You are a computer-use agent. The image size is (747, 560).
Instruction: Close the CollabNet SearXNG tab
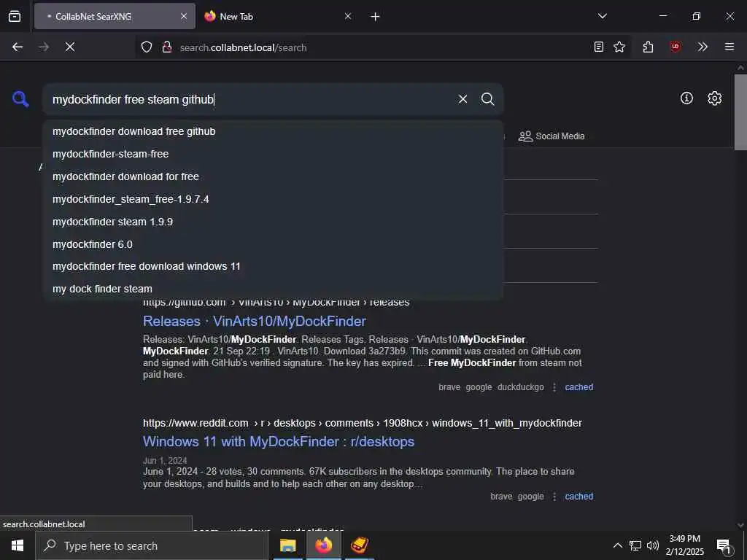(x=184, y=16)
